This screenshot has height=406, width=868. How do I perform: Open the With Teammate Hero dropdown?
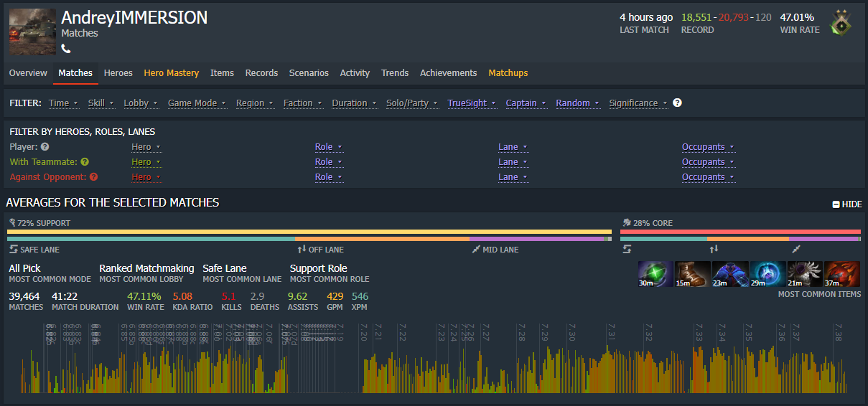coord(146,162)
